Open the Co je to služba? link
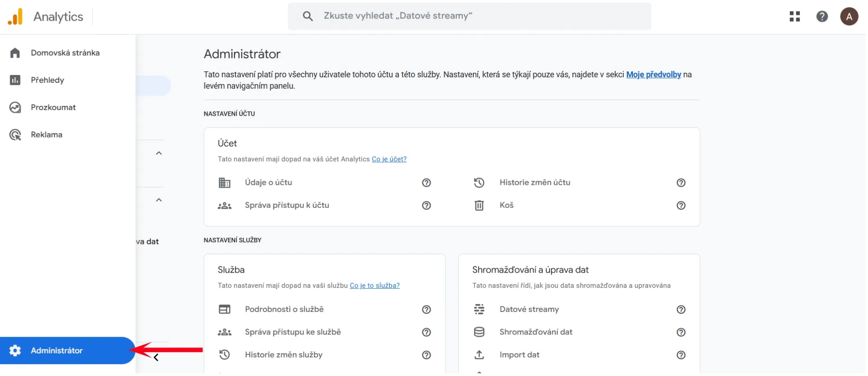The width and height of the screenshot is (868, 376). (374, 286)
